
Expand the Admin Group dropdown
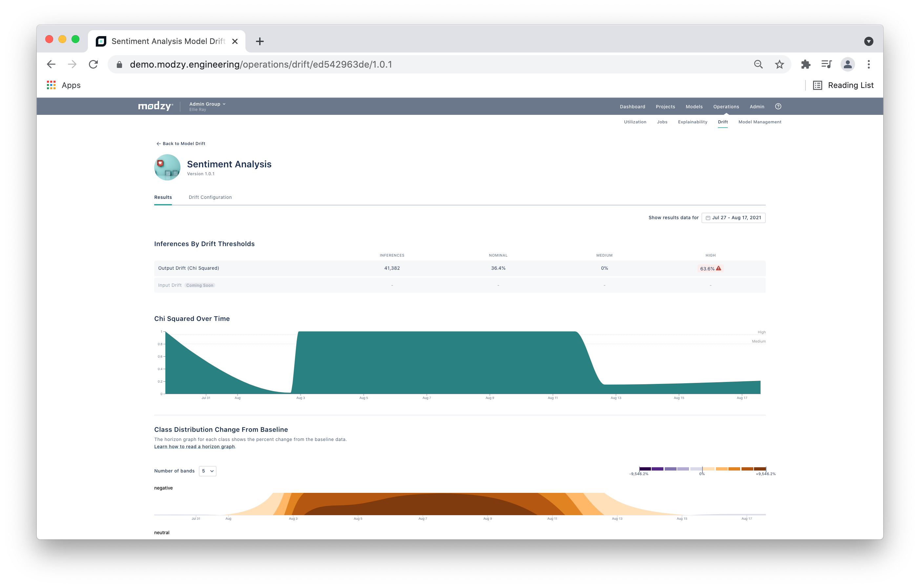[x=207, y=104]
